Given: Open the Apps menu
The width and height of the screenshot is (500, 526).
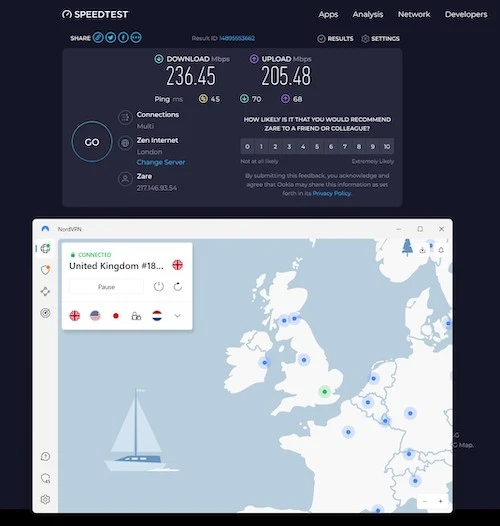Looking at the screenshot, I should [328, 14].
